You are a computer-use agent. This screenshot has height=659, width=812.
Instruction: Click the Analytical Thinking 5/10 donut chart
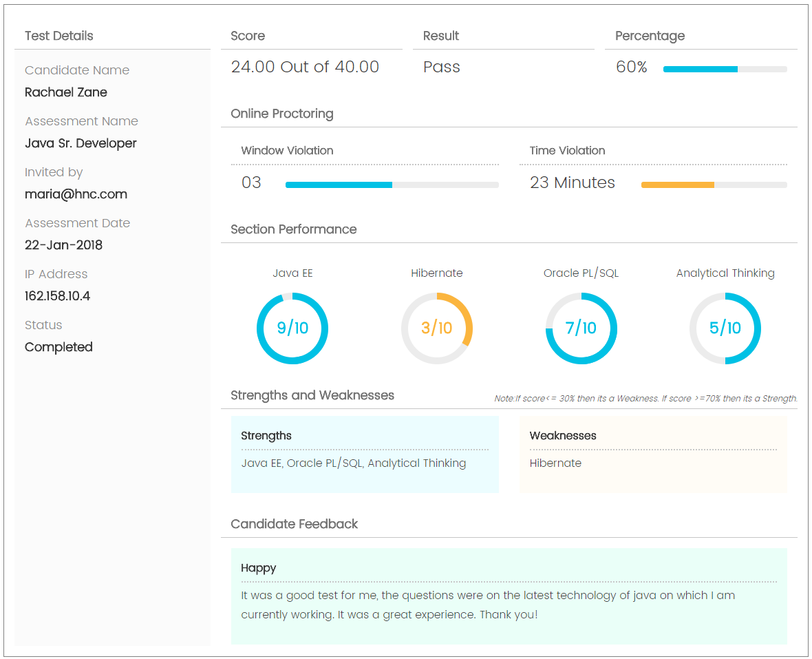click(x=725, y=328)
